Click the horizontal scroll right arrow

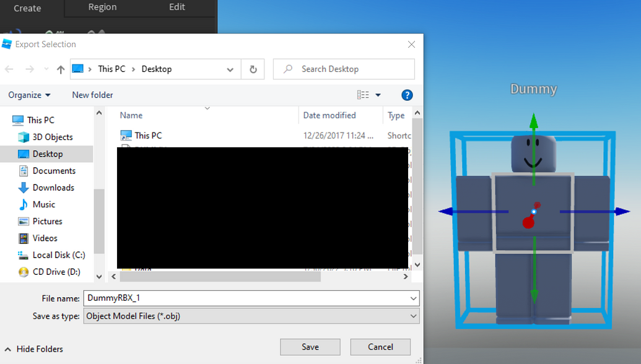(406, 277)
